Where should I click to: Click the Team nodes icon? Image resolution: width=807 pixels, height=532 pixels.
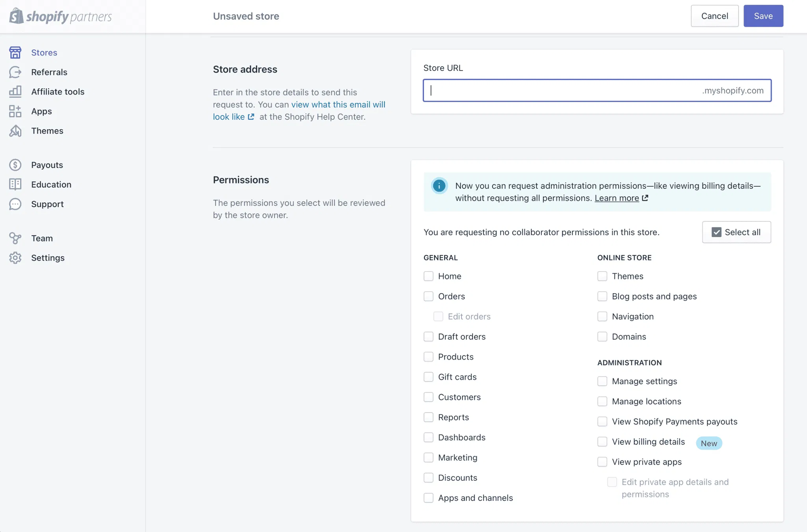tap(15, 238)
